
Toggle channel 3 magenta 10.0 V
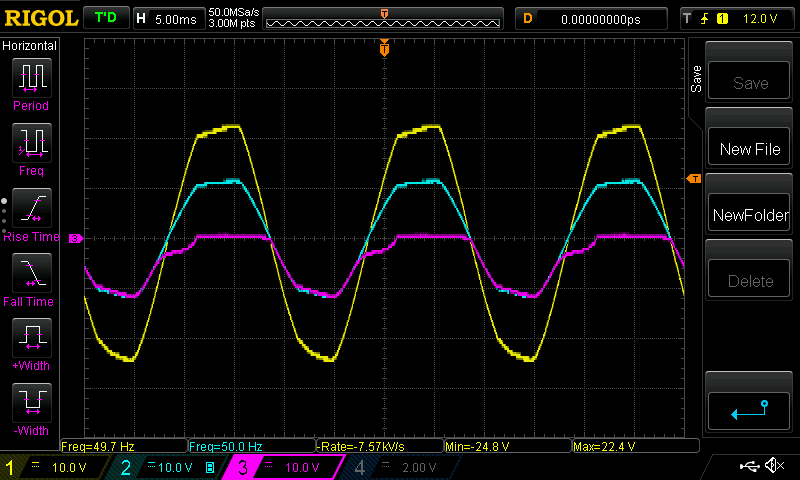tap(285, 467)
